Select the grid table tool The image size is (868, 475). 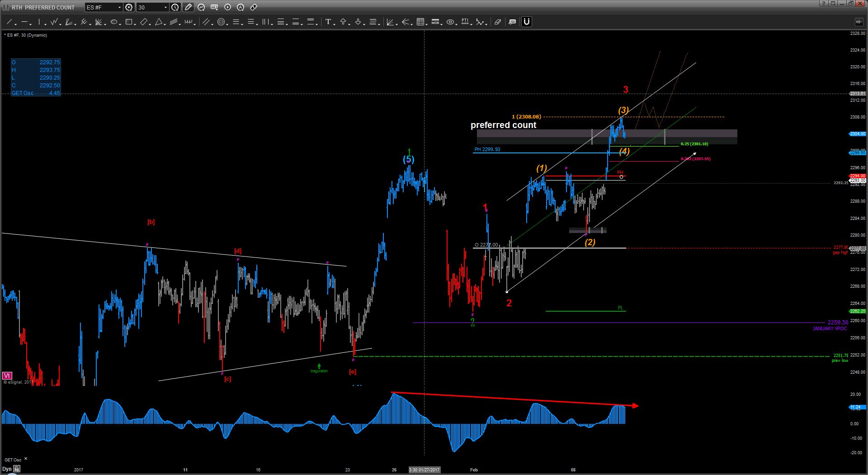tap(420, 22)
